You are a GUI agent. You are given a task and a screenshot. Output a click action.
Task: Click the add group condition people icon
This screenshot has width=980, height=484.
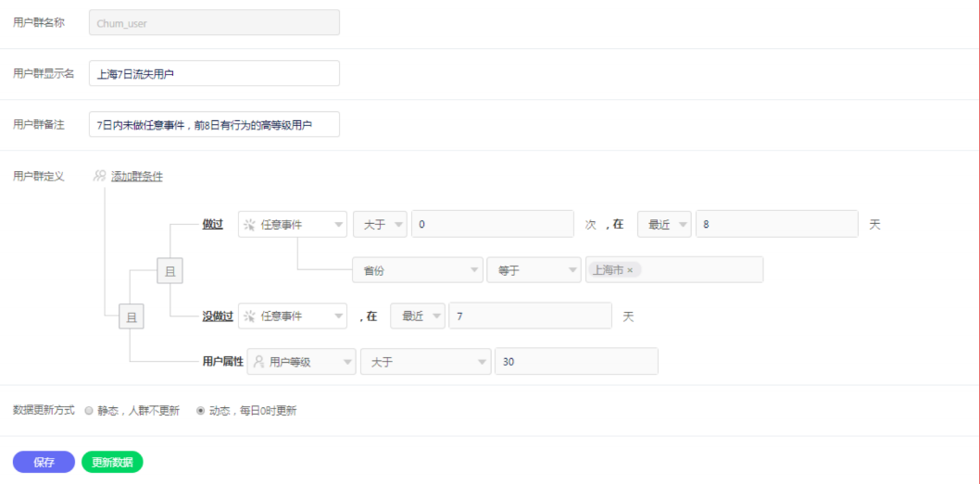coord(99,176)
